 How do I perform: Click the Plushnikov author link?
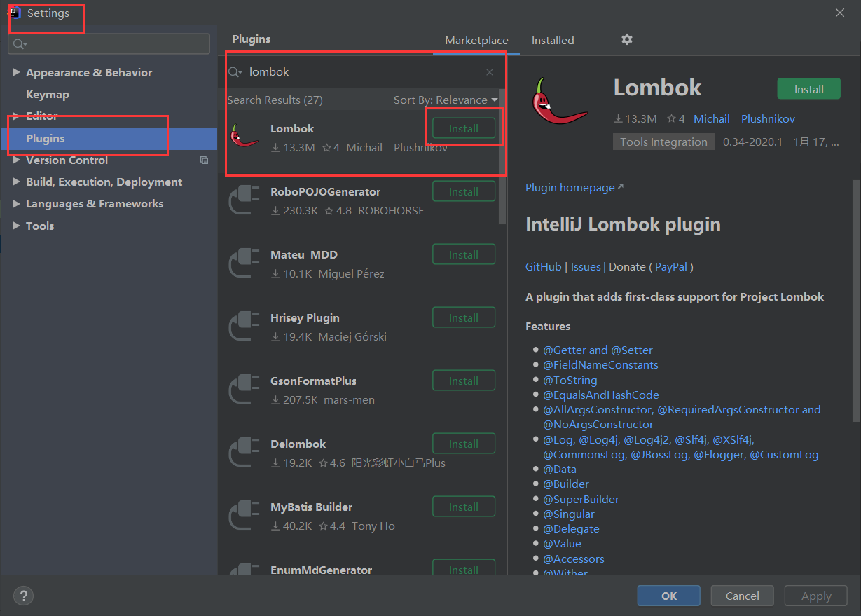click(x=768, y=119)
